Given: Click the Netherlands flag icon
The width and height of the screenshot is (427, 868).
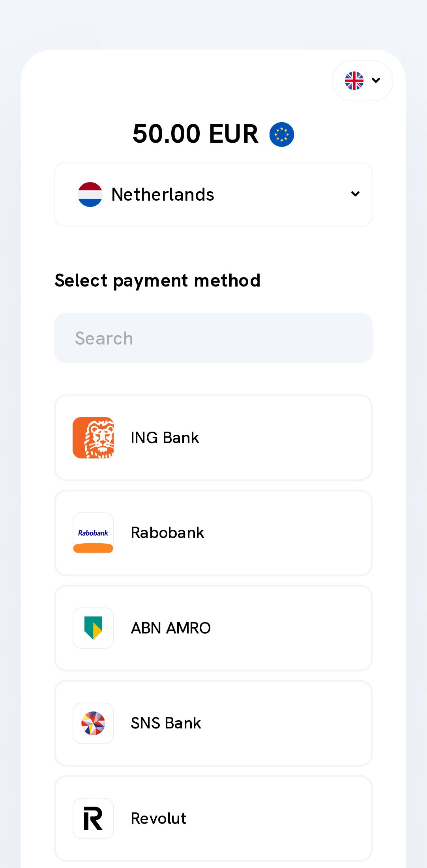Looking at the screenshot, I should (90, 194).
